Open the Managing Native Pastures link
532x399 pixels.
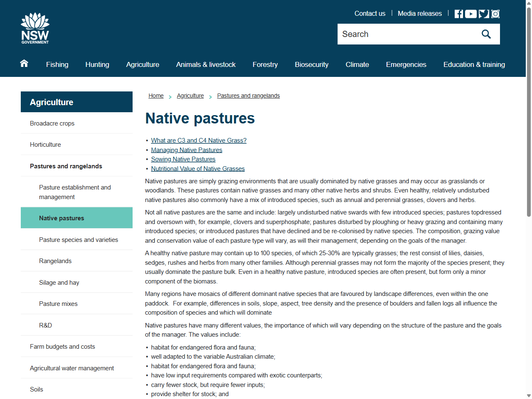186,150
